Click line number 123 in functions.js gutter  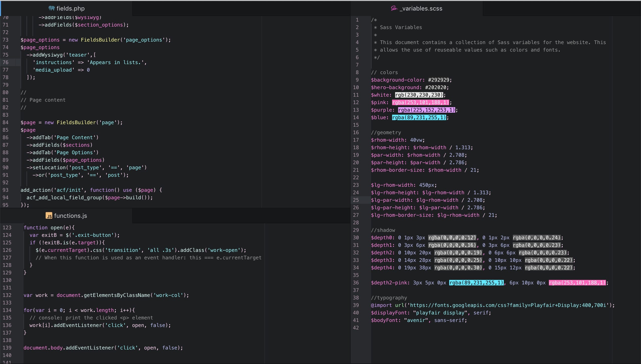pyautogui.click(x=7, y=228)
